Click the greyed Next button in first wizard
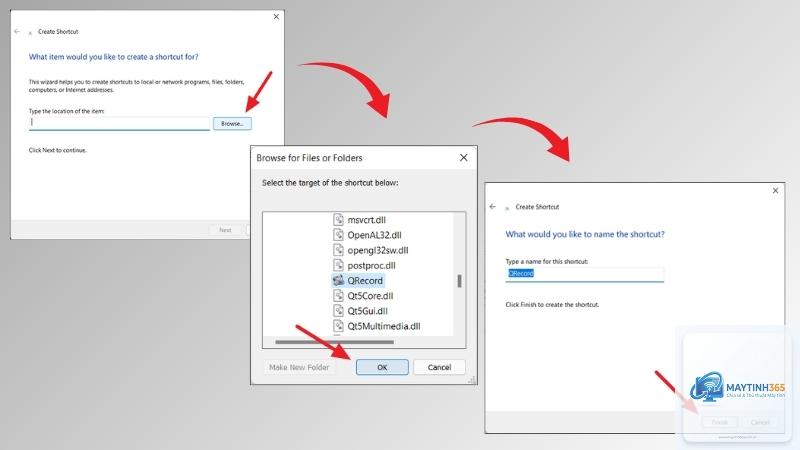Viewport: 800px width, 450px height. tap(225, 230)
